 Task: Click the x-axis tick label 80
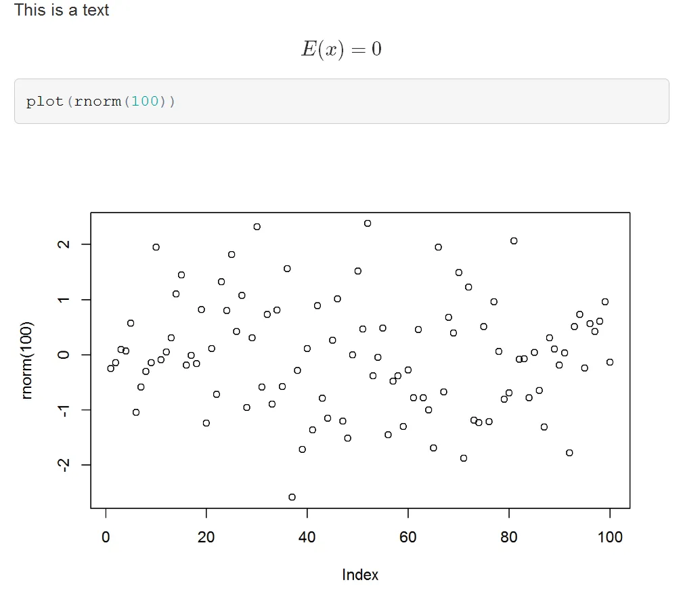(508, 537)
